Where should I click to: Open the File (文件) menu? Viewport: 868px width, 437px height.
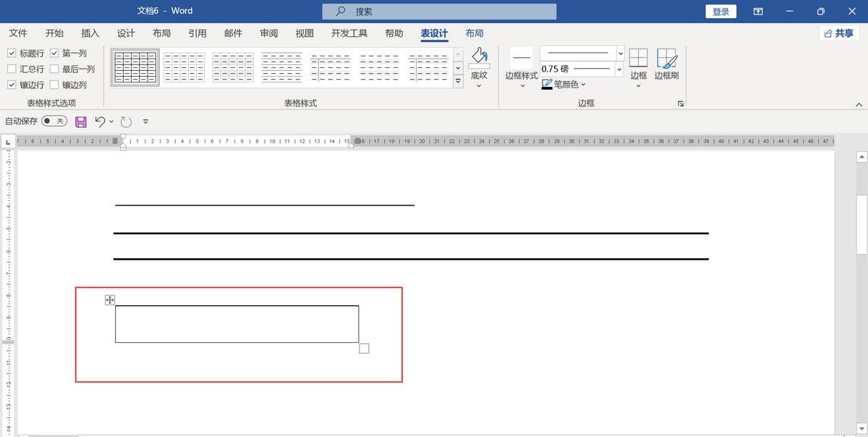18,33
